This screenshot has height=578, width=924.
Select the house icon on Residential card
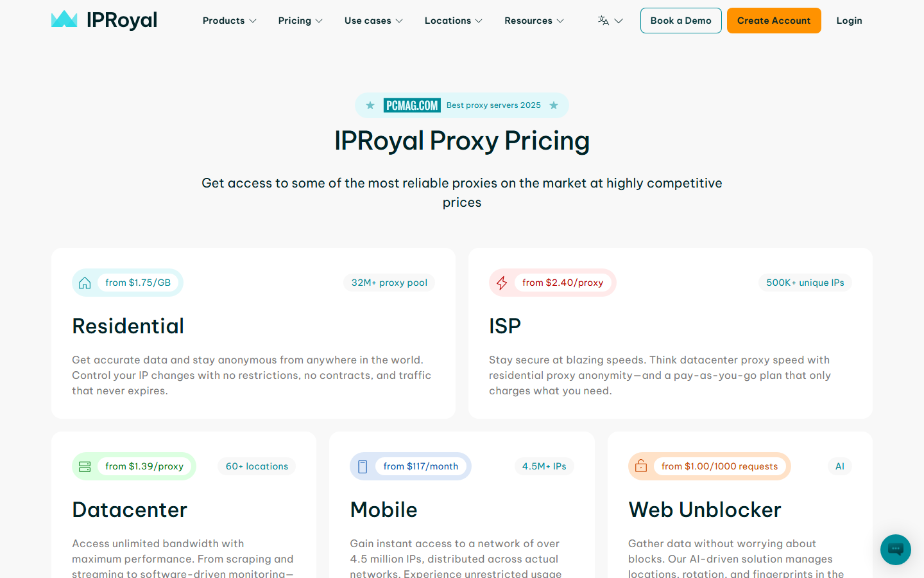[x=85, y=282]
